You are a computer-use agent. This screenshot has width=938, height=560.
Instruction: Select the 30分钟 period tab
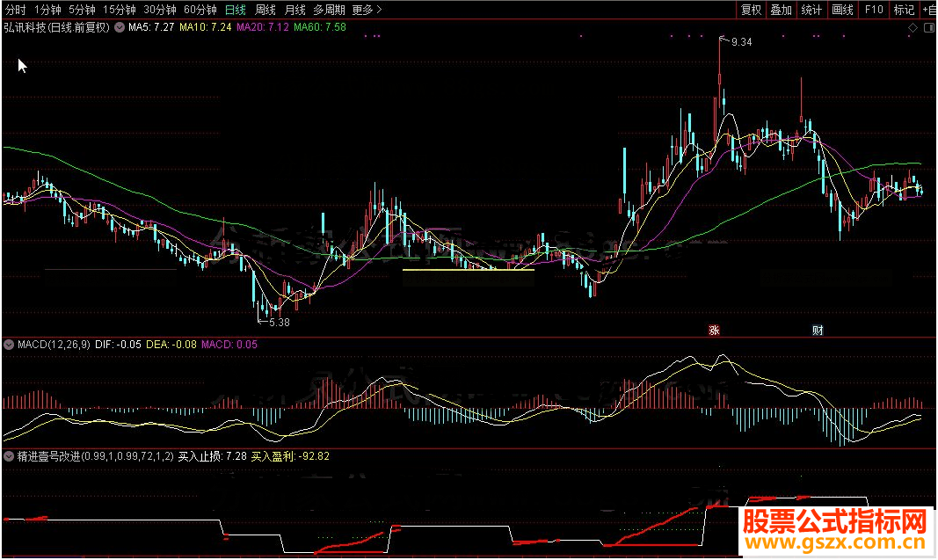(x=160, y=10)
